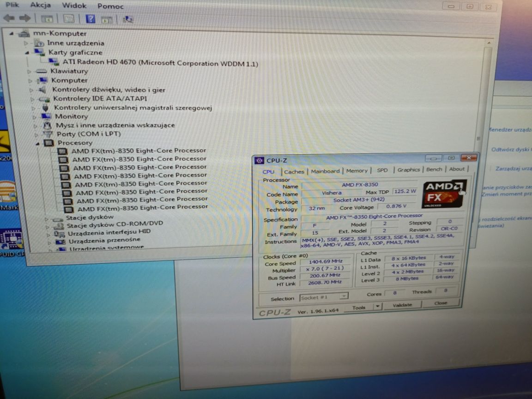
Task: Click the Klawiatury keyboard icon
Action: pos(41,71)
